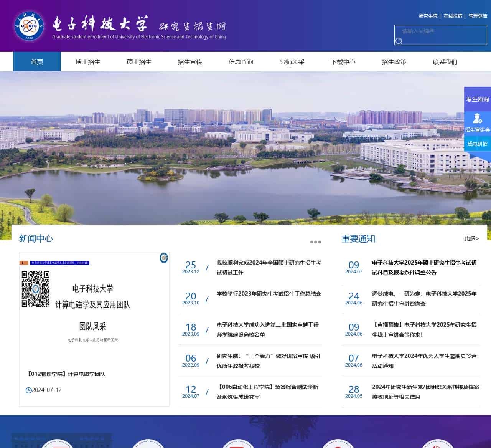Click the 新闻中心 section heading
This screenshot has height=448, width=491.
(x=36, y=238)
